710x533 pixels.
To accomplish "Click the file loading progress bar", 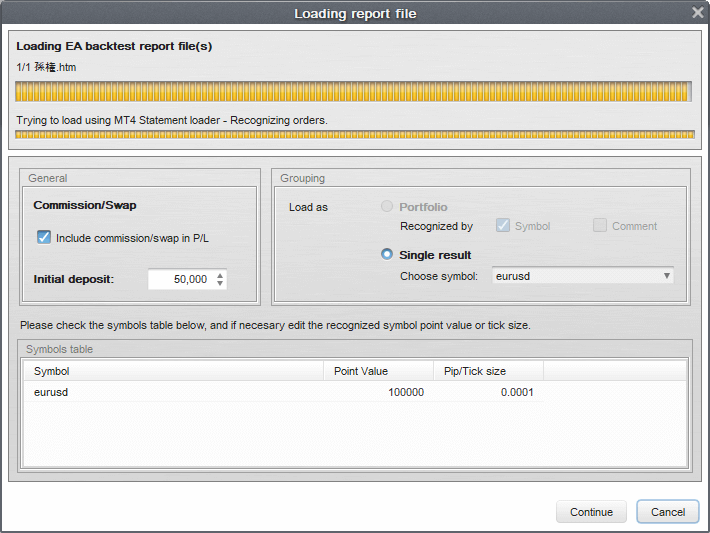I will [x=354, y=92].
